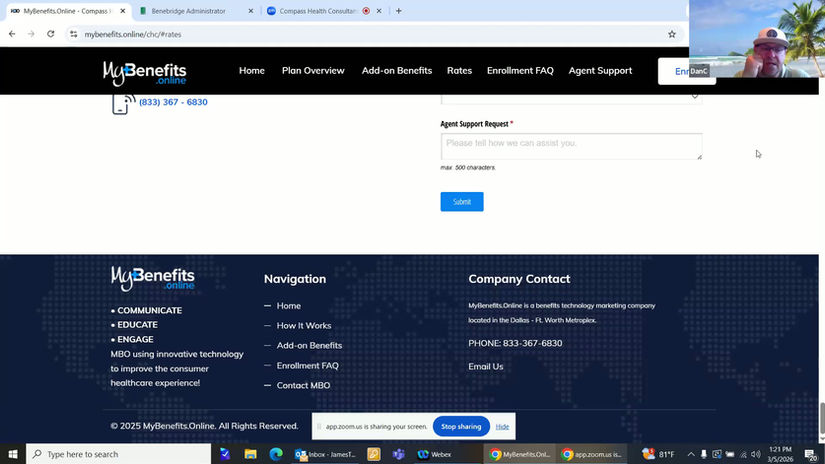Open the notification center icon
The image size is (825, 464).
(811, 454)
